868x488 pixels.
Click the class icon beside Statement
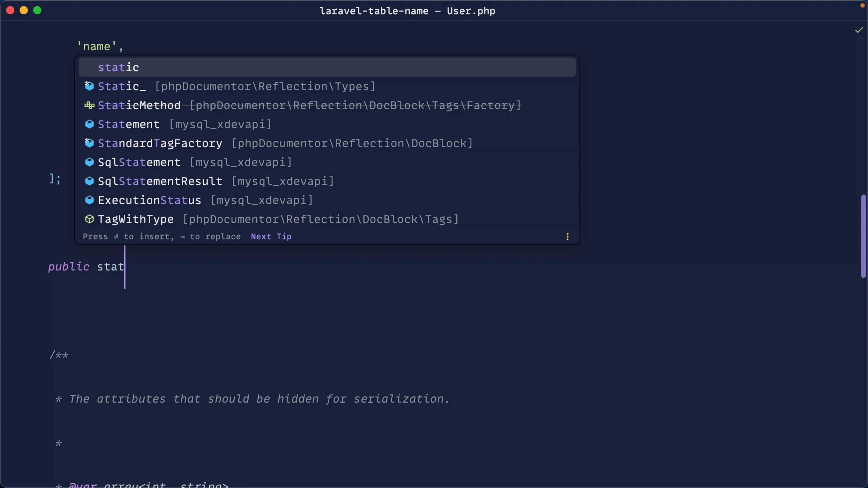[89, 124]
